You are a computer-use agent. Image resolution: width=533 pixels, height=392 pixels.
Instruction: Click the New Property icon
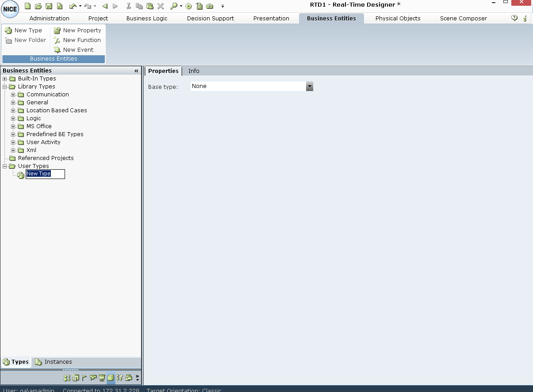(x=57, y=30)
